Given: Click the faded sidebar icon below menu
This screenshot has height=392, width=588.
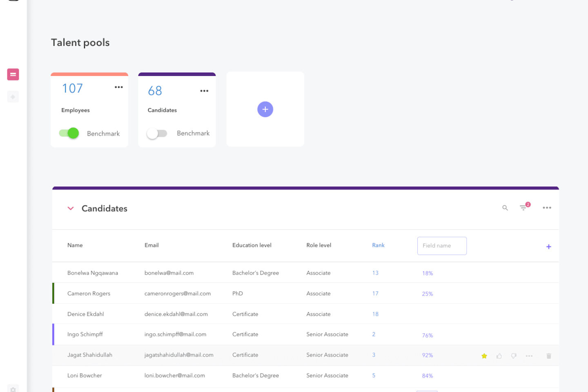Looking at the screenshot, I should coord(13,97).
